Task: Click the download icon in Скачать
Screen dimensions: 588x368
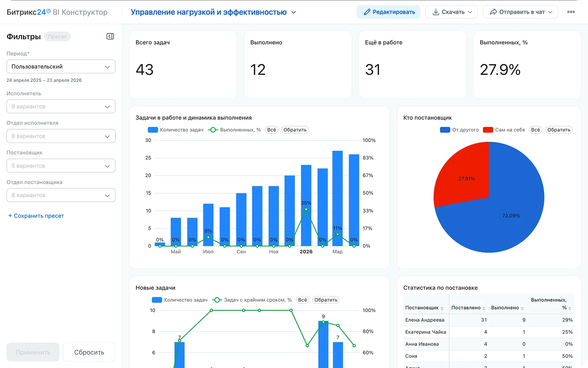Action: point(436,12)
